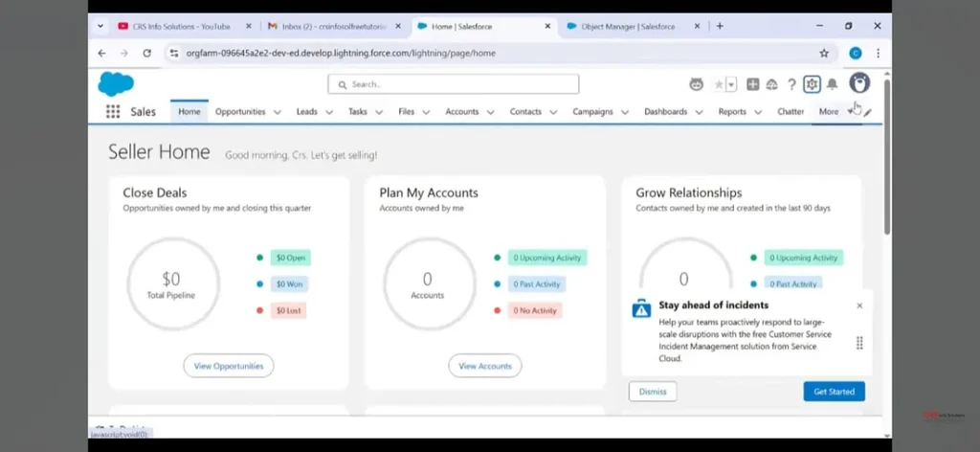This screenshot has width=980, height=452.
Task: Expand the Opportunities tab dropdown chevron
Action: click(x=278, y=112)
